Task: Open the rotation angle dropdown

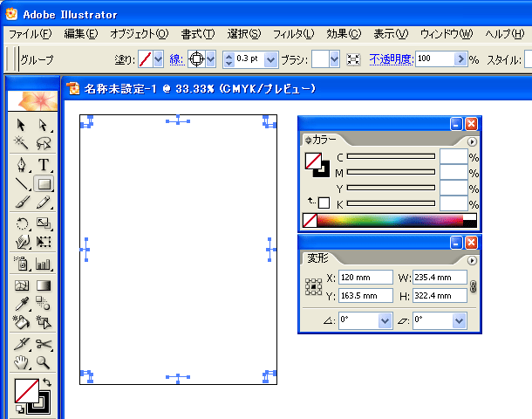Action: coord(385,320)
